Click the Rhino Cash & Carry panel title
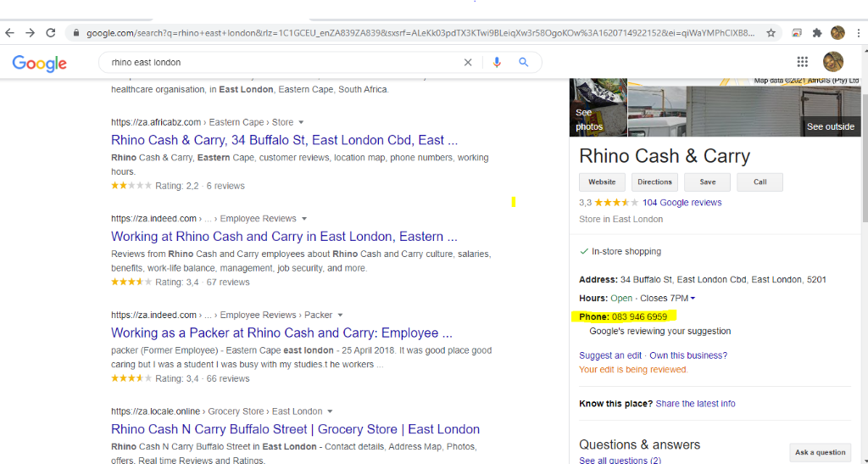 pos(665,156)
